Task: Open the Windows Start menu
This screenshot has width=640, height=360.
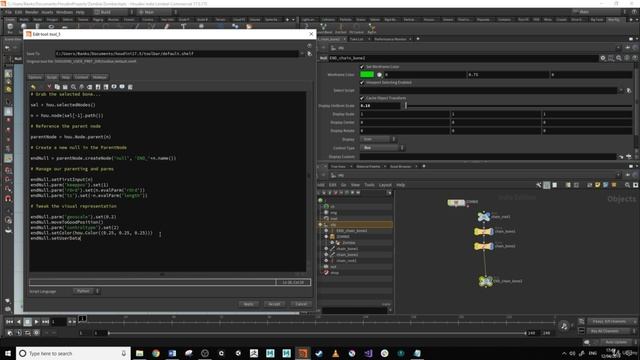Action: tap(8, 353)
